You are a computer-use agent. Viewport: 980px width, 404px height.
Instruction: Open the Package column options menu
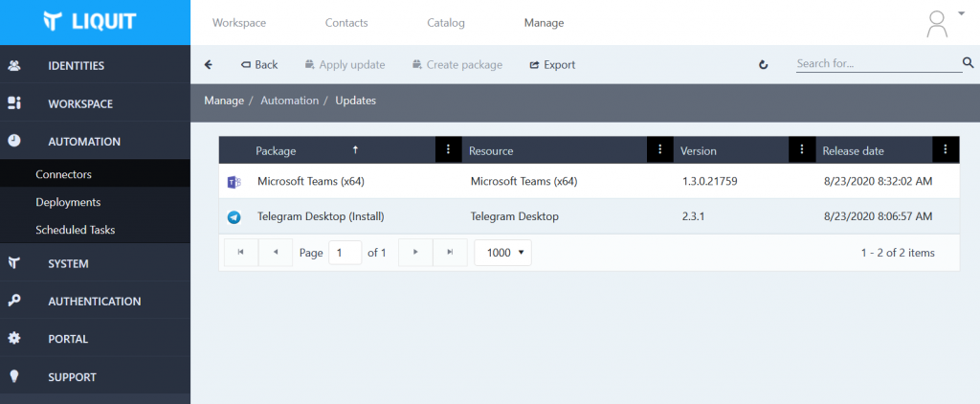448,149
